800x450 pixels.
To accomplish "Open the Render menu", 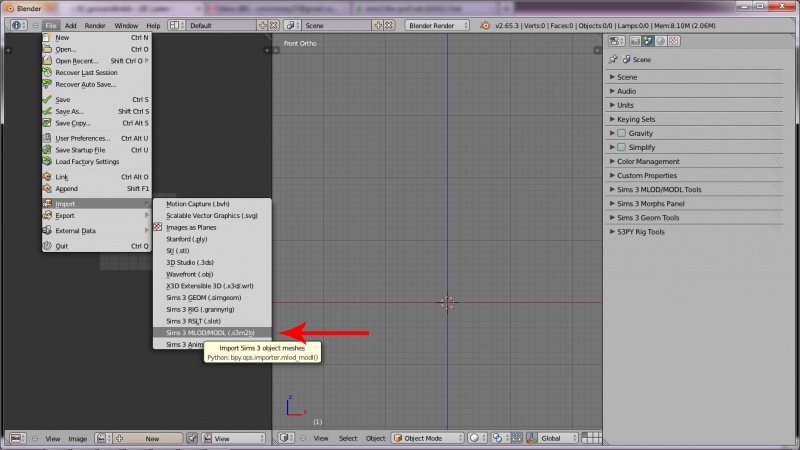I will point(95,26).
